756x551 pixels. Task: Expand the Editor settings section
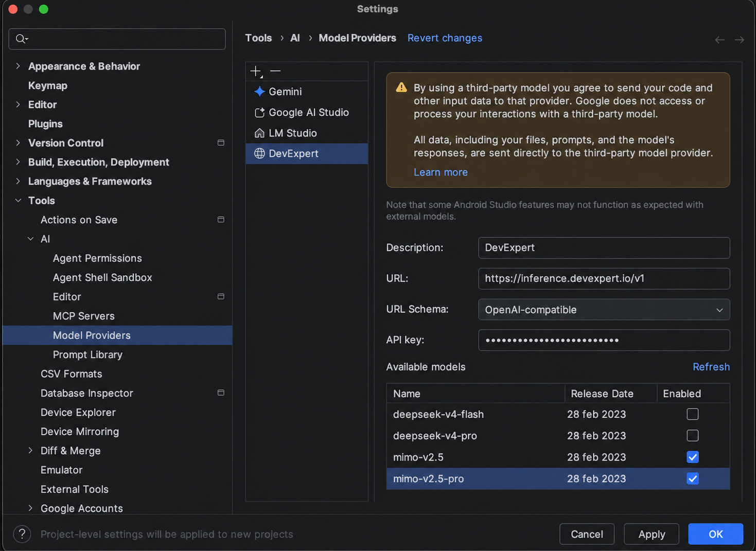point(18,104)
